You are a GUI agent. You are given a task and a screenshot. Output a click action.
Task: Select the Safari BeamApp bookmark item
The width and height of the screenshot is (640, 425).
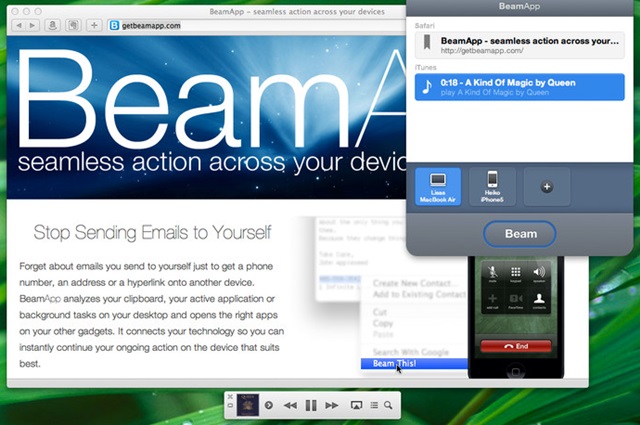tap(520, 45)
